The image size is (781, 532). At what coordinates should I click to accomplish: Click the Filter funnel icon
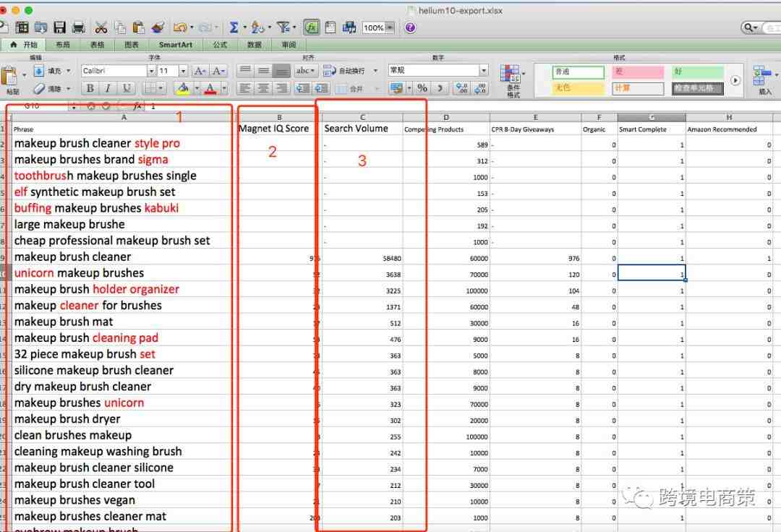tap(283, 27)
